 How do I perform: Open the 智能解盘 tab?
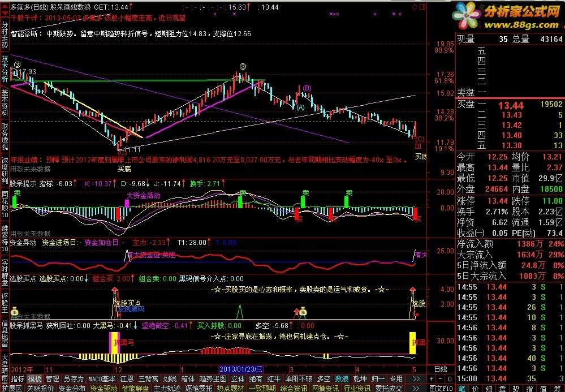[135, 388]
